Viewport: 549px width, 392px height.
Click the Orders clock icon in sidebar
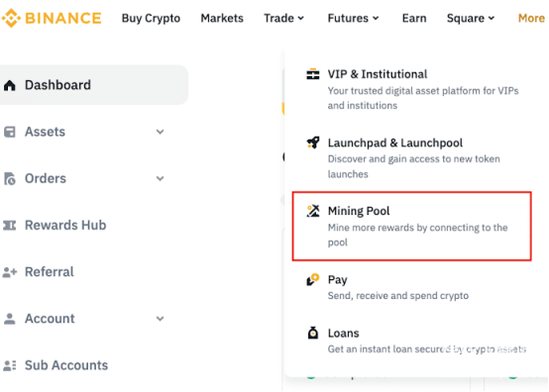point(10,178)
